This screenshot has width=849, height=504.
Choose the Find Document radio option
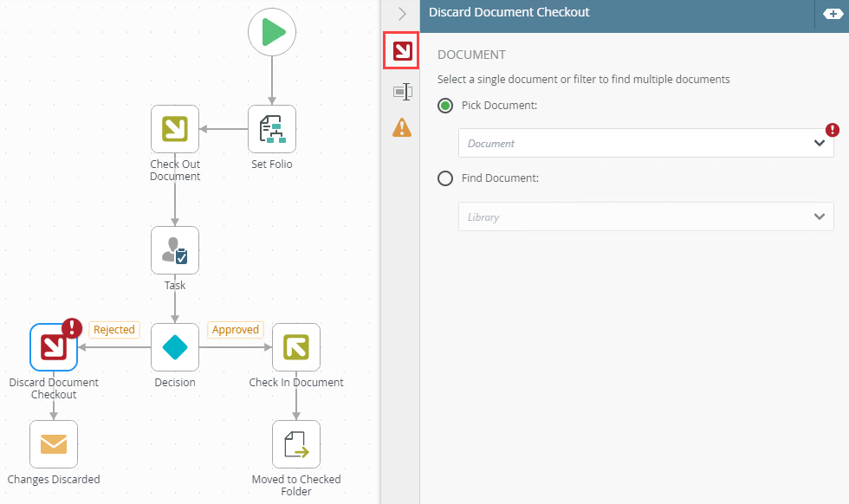click(x=445, y=178)
